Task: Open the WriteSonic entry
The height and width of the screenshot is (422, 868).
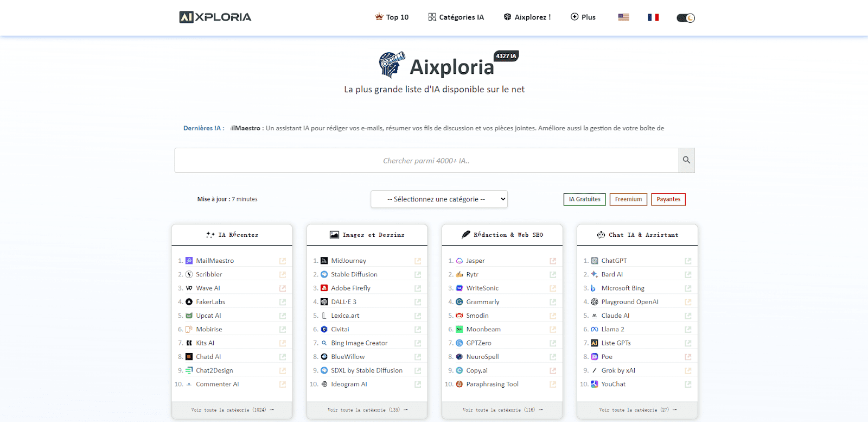Action: [482, 288]
